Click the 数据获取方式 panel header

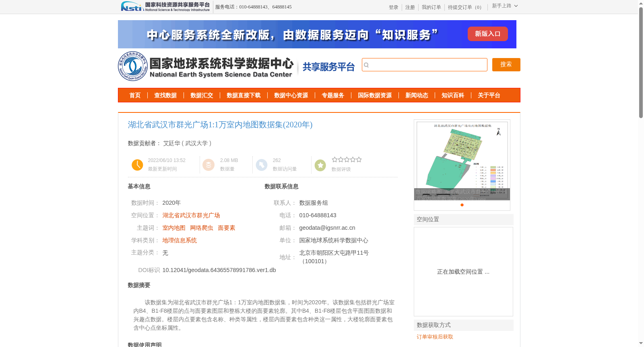pos(464,325)
